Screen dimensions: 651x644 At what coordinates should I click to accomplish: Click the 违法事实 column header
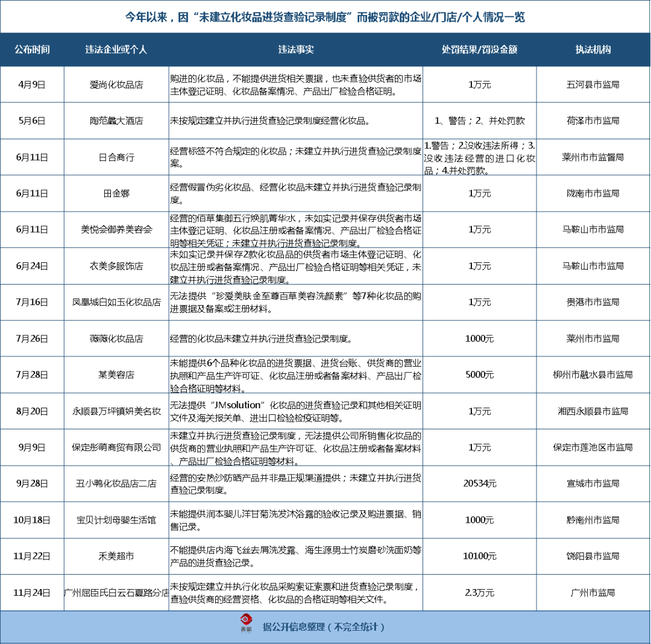coord(295,49)
